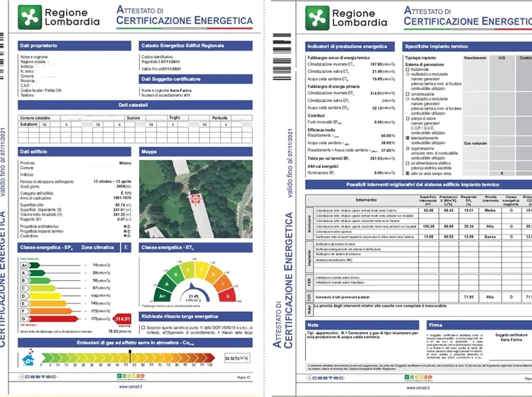
Task: Click the orange F segment of the ET gauge
Action: [223, 284]
